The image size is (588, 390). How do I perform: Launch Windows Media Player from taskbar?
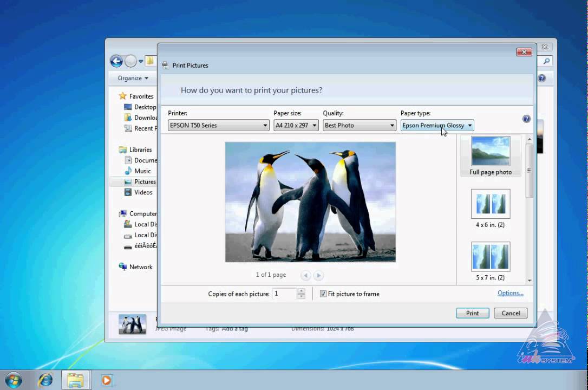pos(107,380)
